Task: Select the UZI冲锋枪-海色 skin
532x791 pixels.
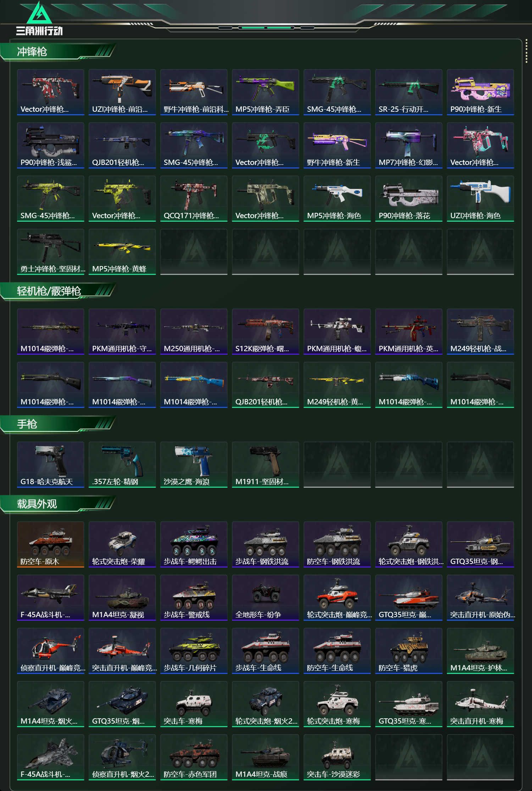Action: tap(480, 199)
